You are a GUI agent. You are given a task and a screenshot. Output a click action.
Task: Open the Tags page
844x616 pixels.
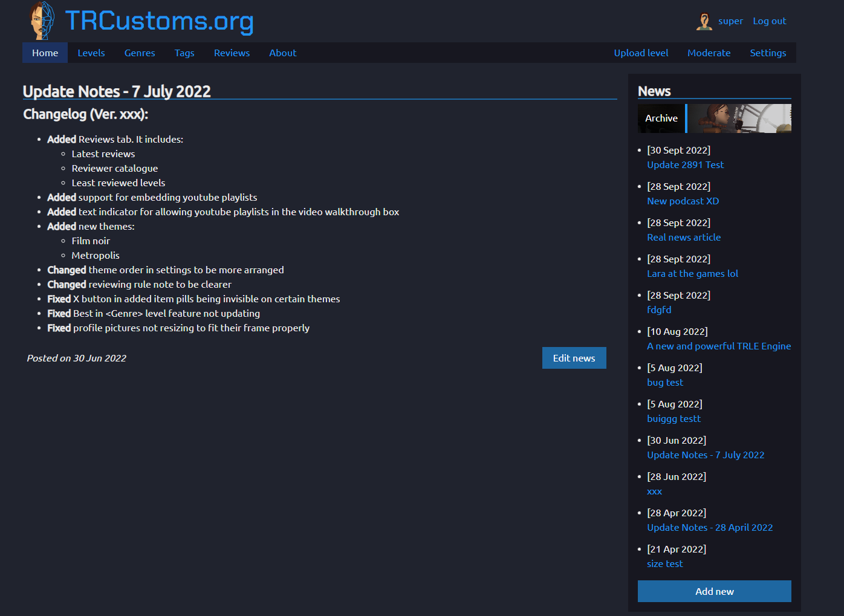[x=184, y=53]
